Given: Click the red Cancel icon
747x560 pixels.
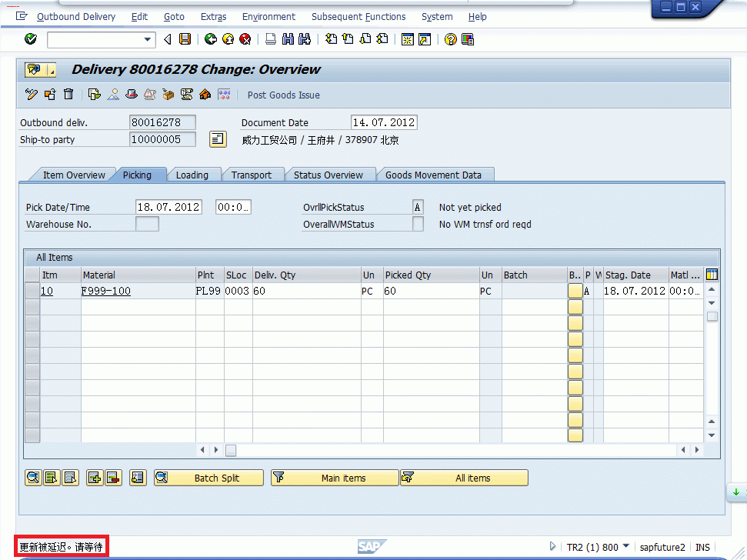Looking at the screenshot, I should click(x=245, y=39).
